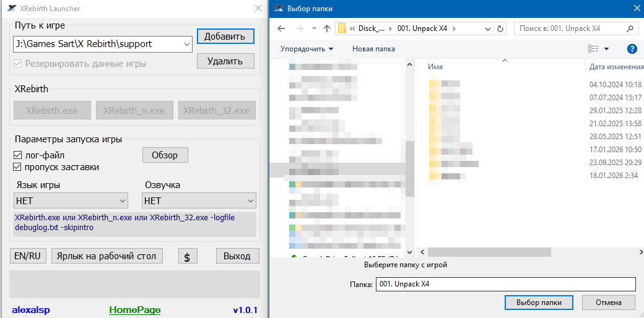The height and width of the screenshot is (318, 644).
Task: Confirm with the Выбор папки button
Action: pos(534,303)
